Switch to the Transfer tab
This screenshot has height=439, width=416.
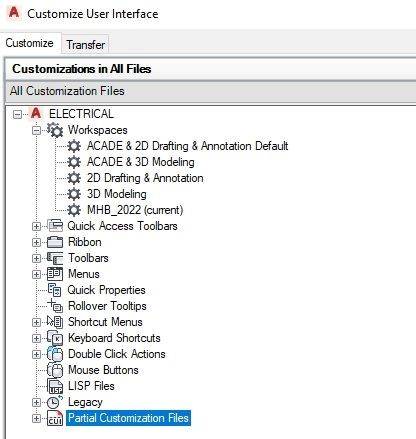[x=85, y=44]
